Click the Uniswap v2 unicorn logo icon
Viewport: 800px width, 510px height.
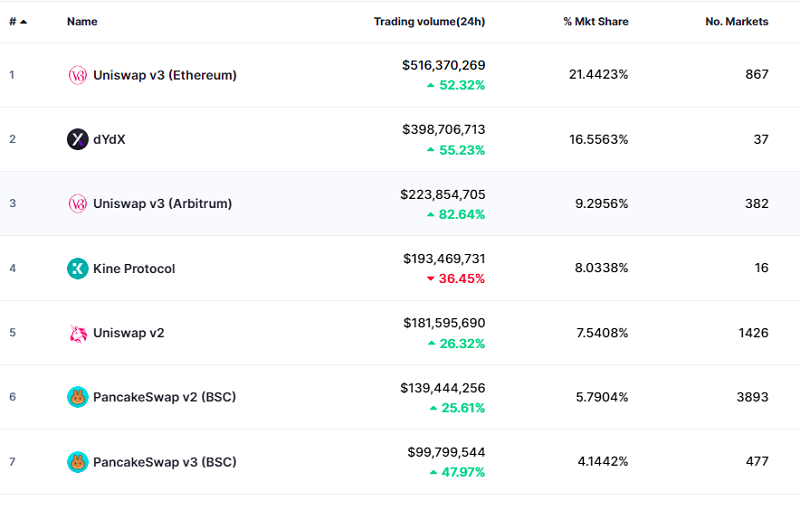[77, 333]
